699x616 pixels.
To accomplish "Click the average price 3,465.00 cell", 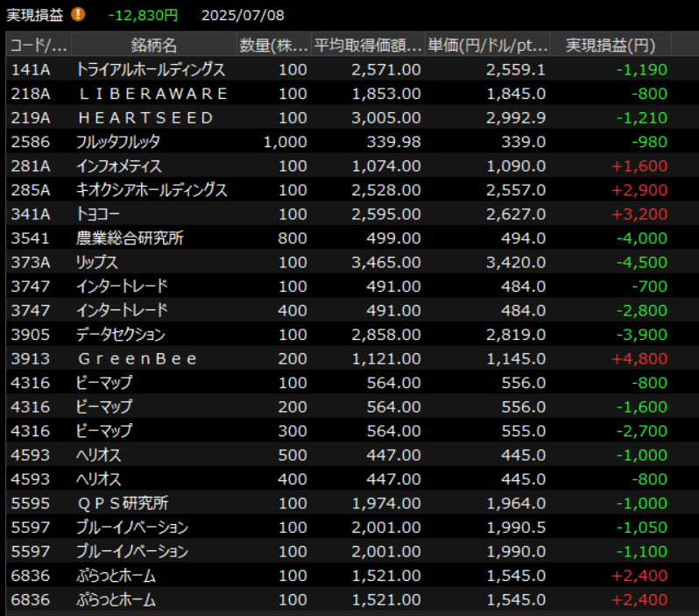I will 386,262.
